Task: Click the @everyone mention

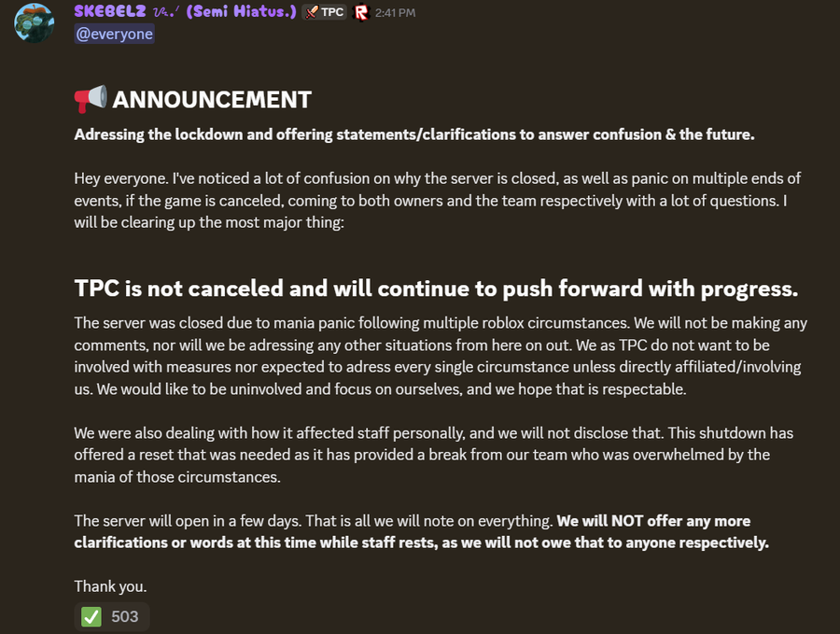Action: tap(114, 34)
